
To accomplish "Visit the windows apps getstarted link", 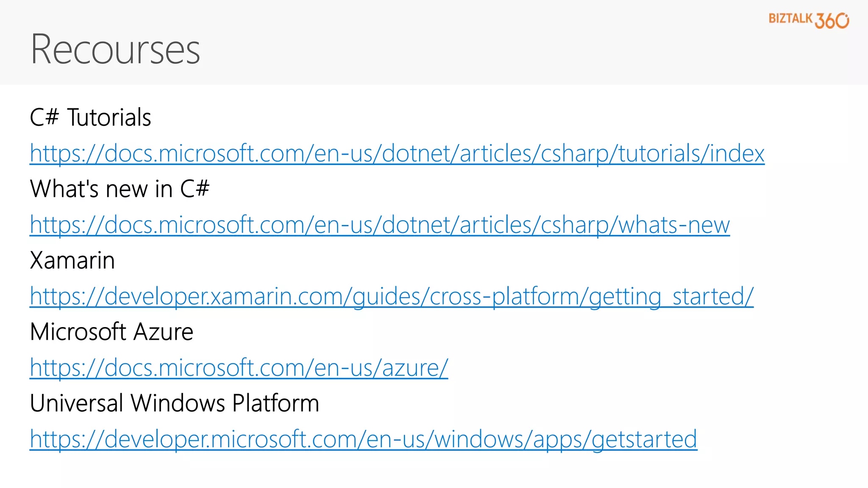I will click(x=363, y=439).
